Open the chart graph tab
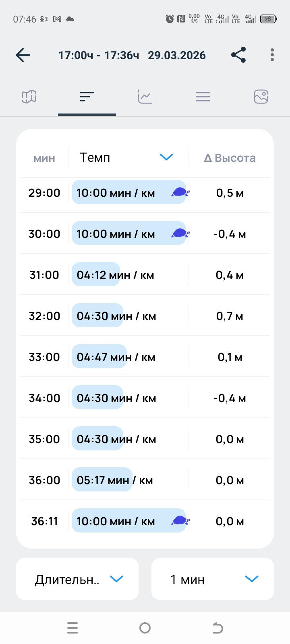The image size is (290, 644). pyautogui.click(x=145, y=97)
